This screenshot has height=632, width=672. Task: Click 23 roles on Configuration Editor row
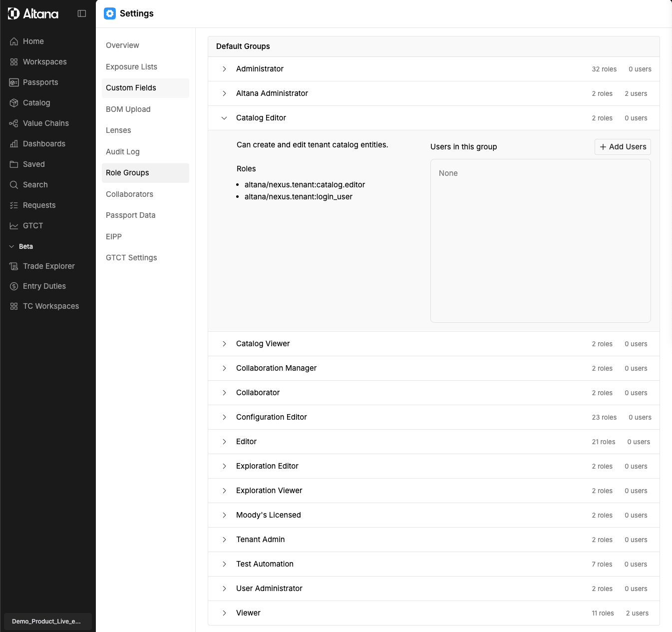point(604,418)
